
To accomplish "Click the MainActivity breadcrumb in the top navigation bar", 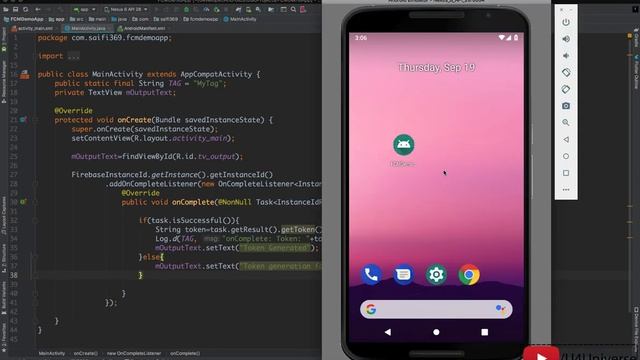I will (240, 19).
